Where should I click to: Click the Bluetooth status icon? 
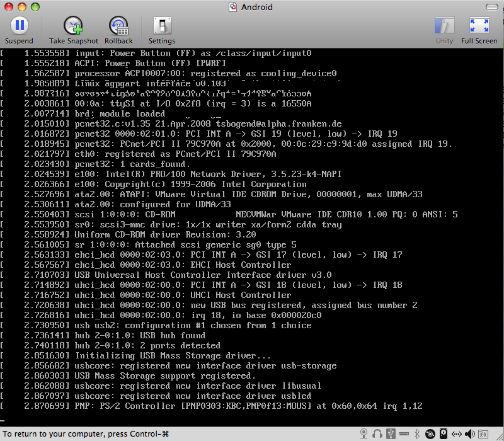[417, 434]
